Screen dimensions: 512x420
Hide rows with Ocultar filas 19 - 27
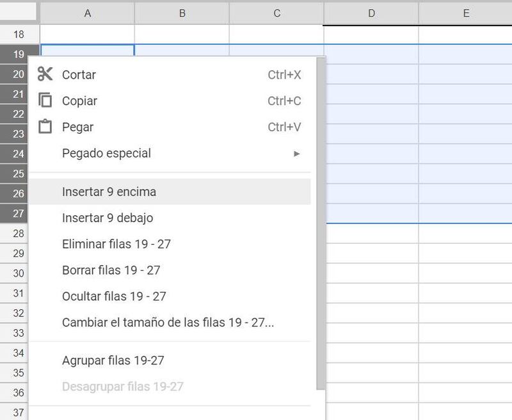114,296
